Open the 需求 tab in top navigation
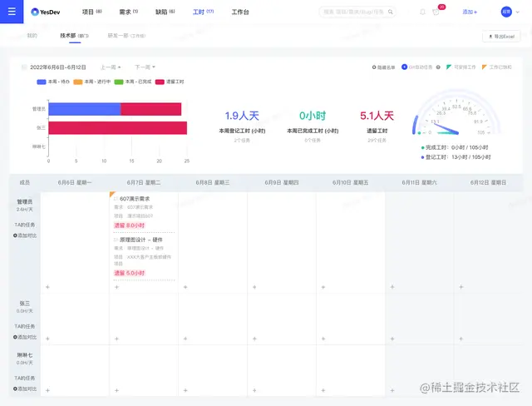This screenshot has height=406, width=532. 129,12
